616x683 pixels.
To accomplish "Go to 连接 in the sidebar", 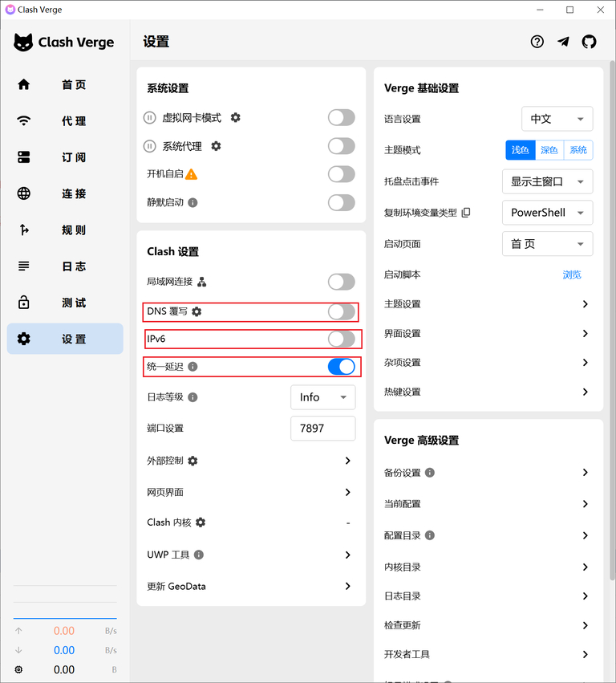I will (x=65, y=193).
